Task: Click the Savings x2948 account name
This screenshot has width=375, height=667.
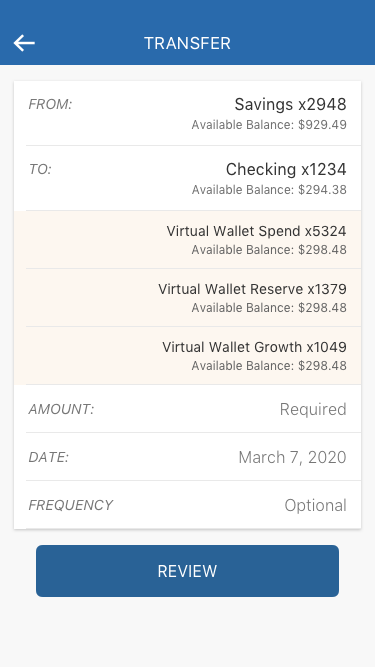Action: click(x=290, y=104)
